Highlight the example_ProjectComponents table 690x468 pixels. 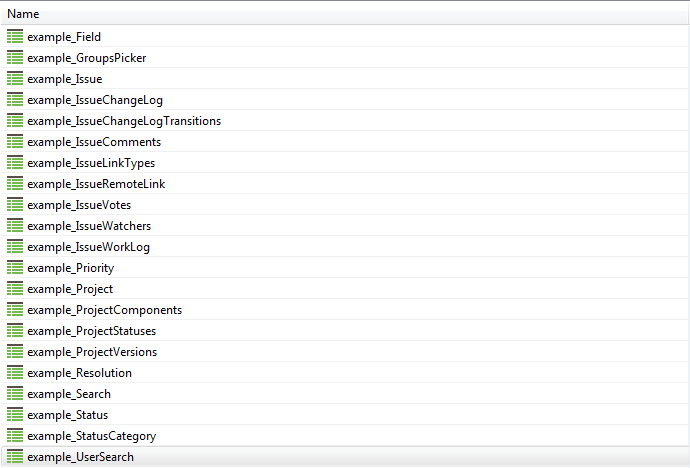(105, 310)
